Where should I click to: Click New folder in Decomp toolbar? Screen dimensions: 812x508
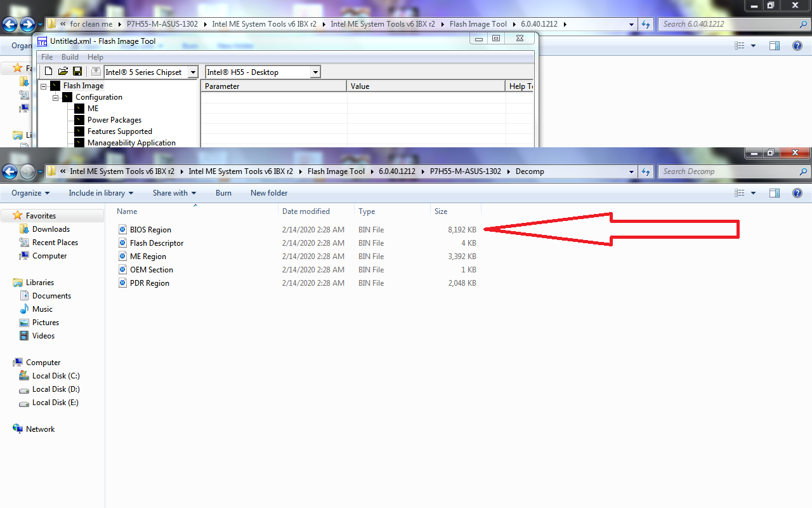point(269,193)
